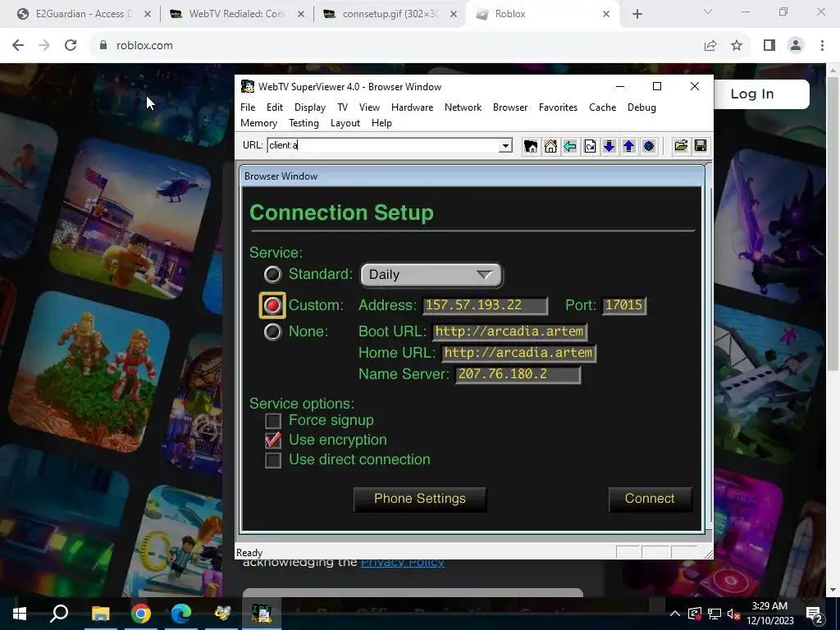
Task: Click the blue up arrow toolbar icon
Action: 629,146
